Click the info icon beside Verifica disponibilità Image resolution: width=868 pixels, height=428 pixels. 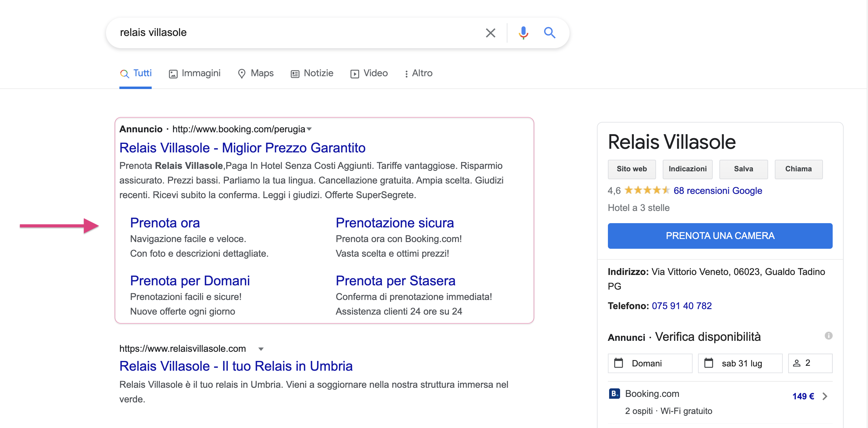pos(828,336)
